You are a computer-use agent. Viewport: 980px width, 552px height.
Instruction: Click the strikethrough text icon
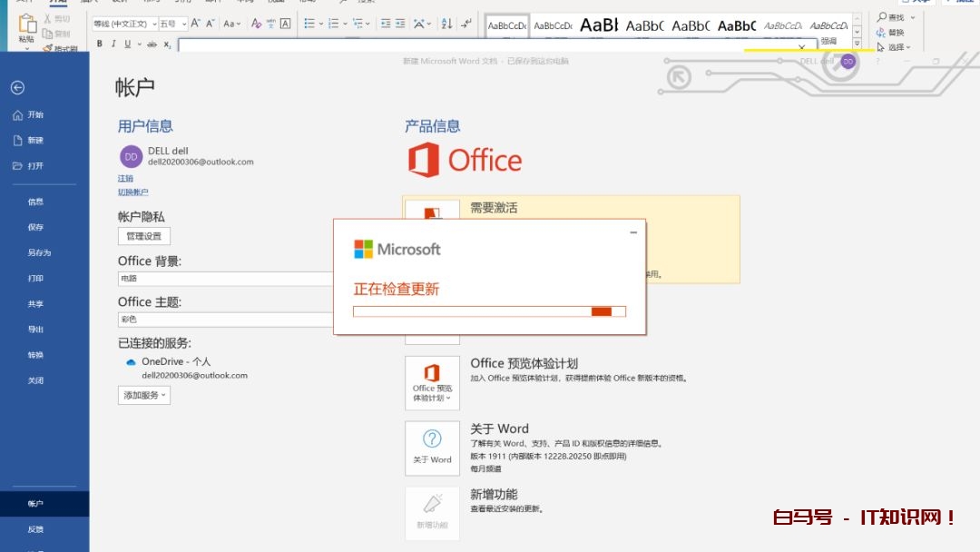pyautogui.click(x=152, y=44)
